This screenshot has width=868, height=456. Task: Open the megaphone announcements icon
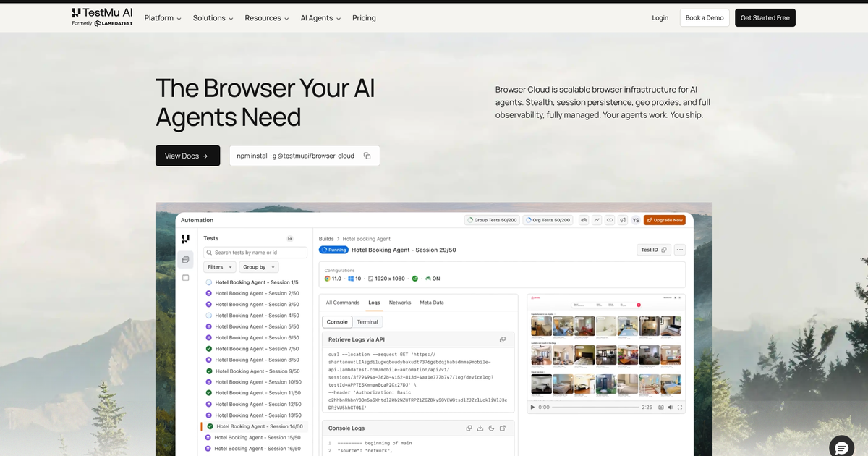(x=623, y=220)
